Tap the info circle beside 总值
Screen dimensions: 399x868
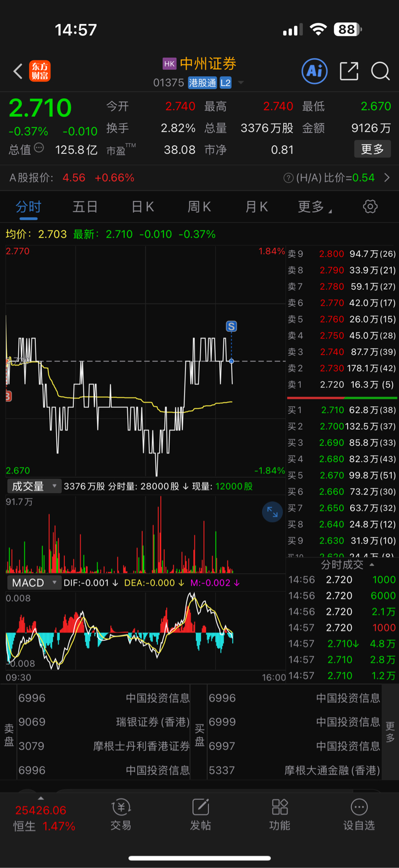(x=39, y=148)
